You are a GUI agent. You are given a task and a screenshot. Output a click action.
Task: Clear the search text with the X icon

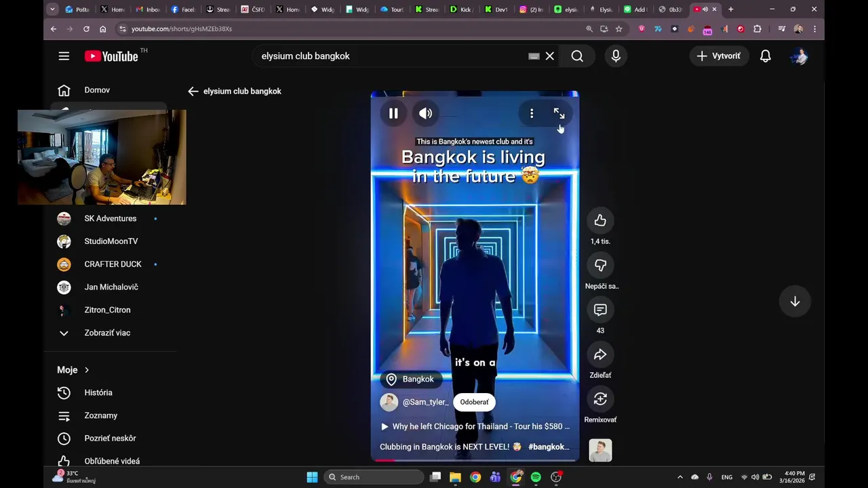[550, 56]
